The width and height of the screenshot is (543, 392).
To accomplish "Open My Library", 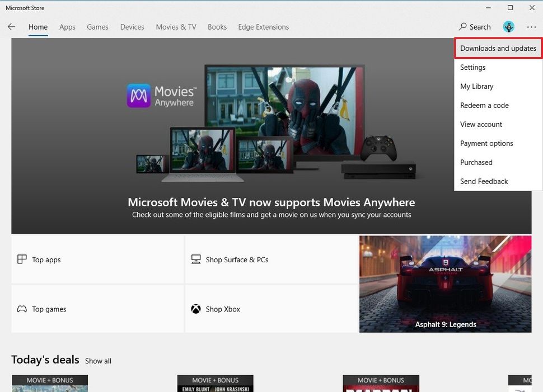I will tap(476, 86).
